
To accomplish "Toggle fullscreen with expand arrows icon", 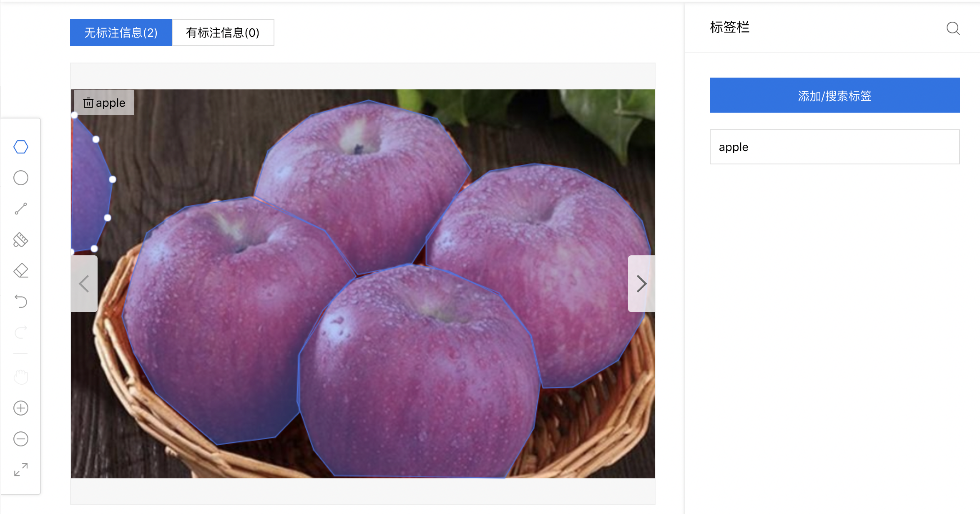I will click(x=21, y=470).
